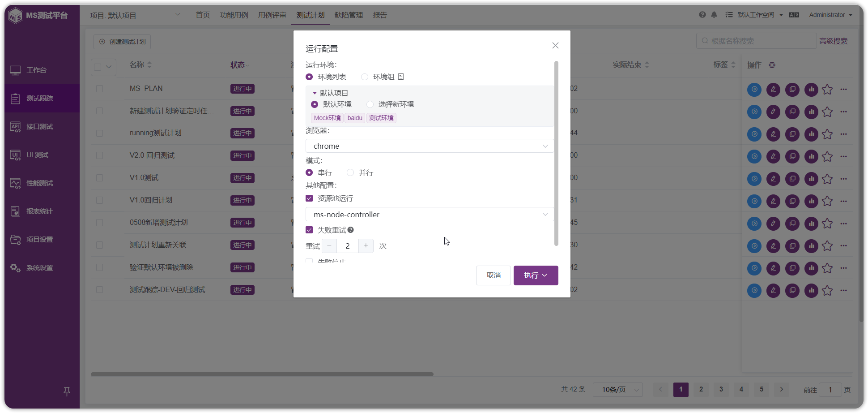This screenshot has height=413, width=868.
Task: Open more actions for 测试计划重新关联
Action: (x=843, y=245)
